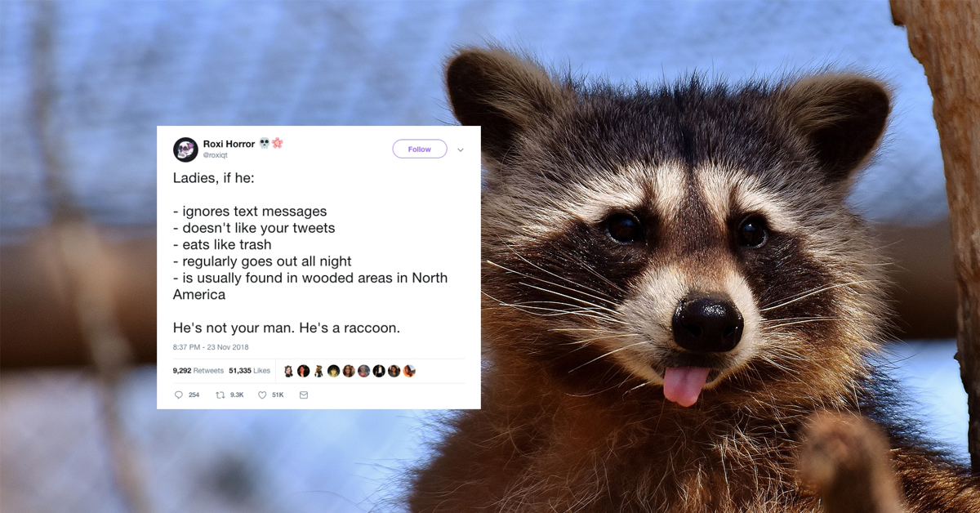Open Roxi Horror's skull profile avatar
The height and width of the screenshot is (513, 980).
pos(185,149)
